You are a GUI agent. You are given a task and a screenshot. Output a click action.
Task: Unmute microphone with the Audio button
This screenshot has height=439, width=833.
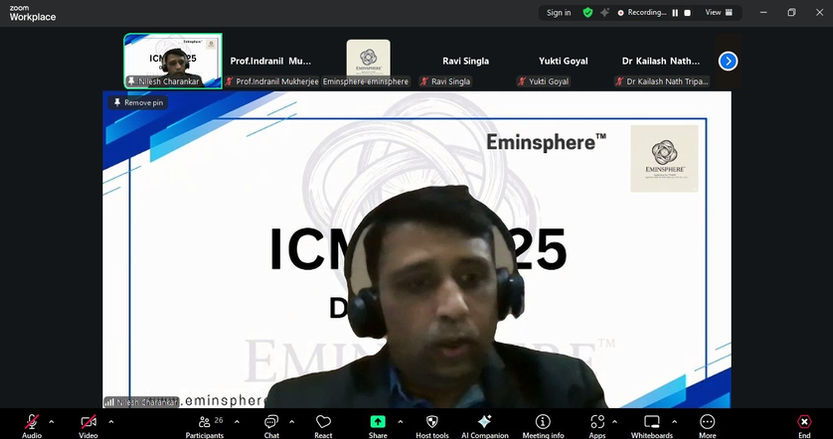click(32, 426)
